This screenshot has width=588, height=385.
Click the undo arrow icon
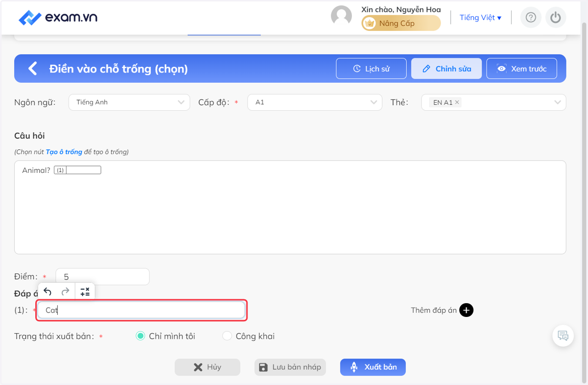48,292
